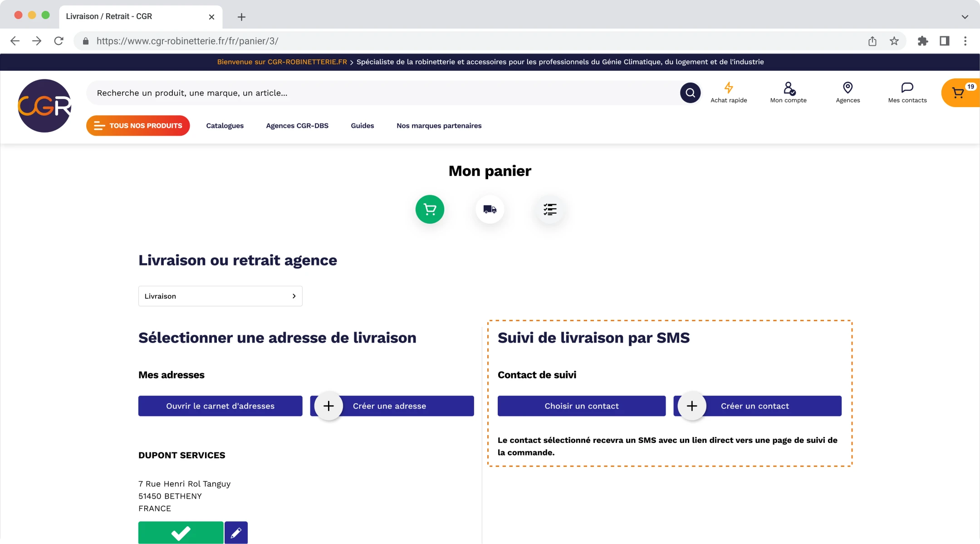
Task: Open TOUS NOS PRODUITS menu
Action: 138,126
